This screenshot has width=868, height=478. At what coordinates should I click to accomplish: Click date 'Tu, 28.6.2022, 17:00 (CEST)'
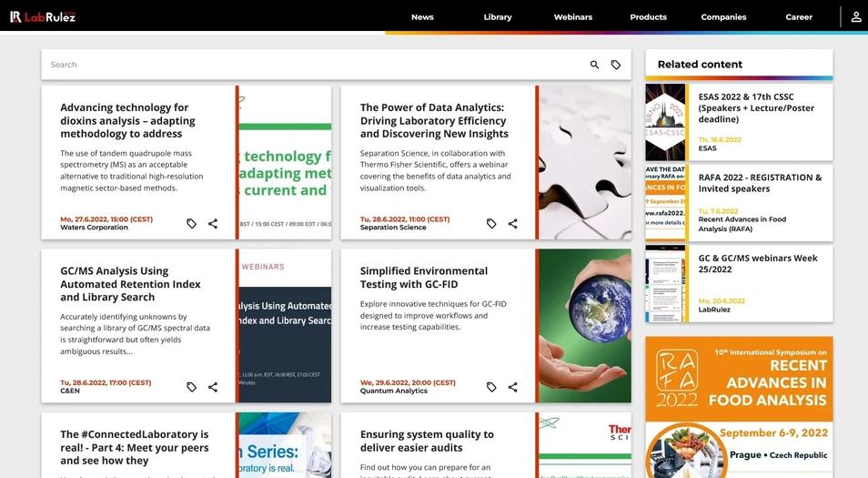coord(106,382)
